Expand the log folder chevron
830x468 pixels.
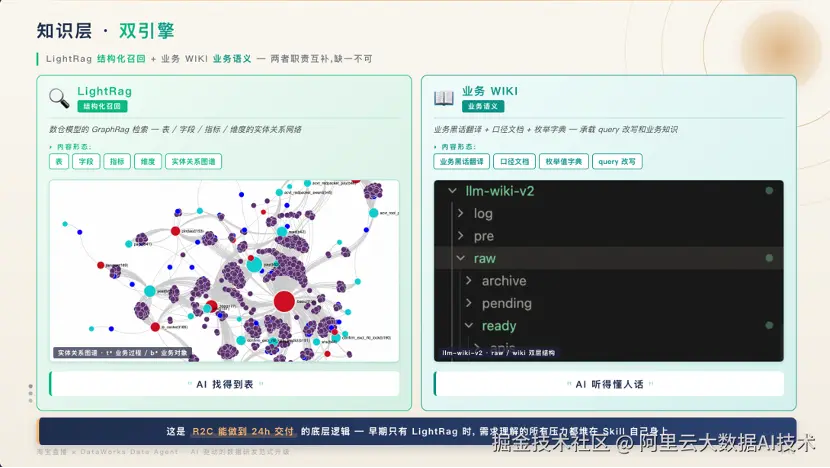tap(461, 213)
